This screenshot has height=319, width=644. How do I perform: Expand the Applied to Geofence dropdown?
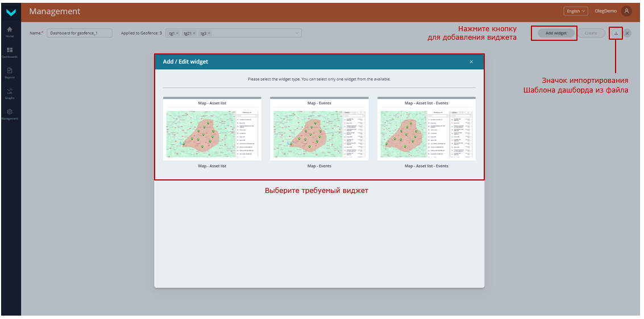click(x=297, y=33)
